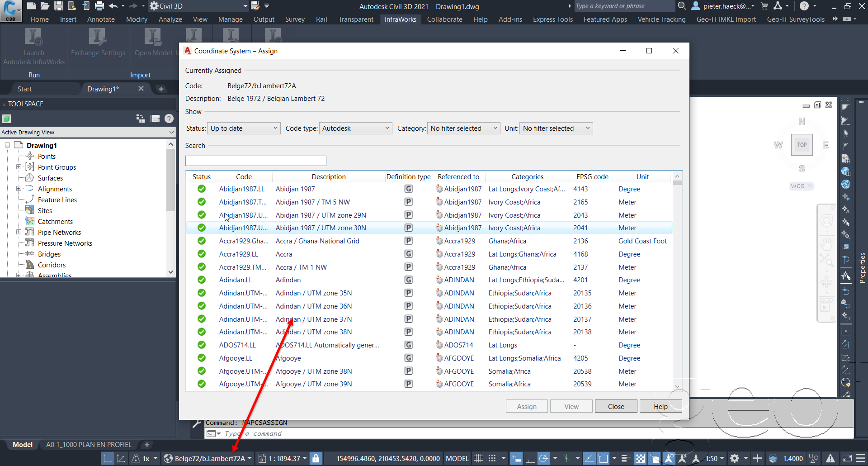The height and width of the screenshot is (466, 868).
Task: Click the coordinate system Search input field
Action: pyautogui.click(x=255, y=161)
